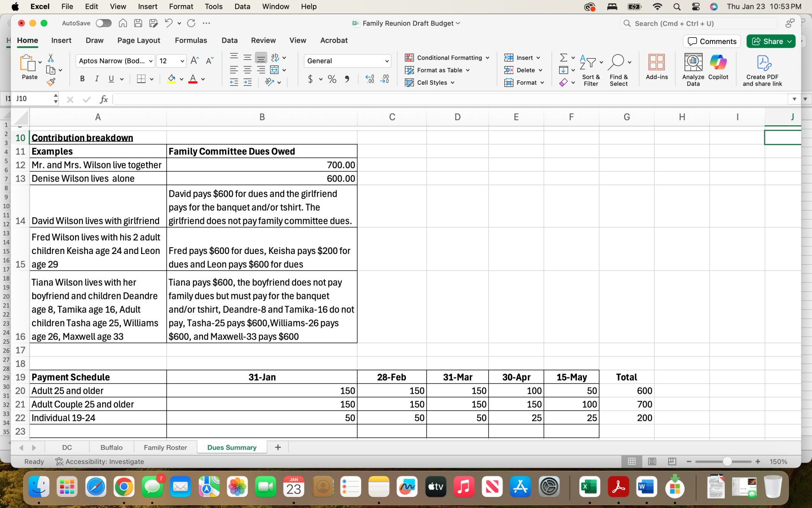Switch to the Family Roster sheet
812x508 pixels.
coord(165,447)
